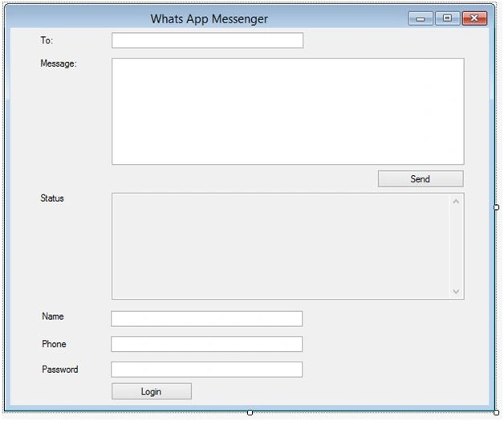Select the Name input field
This screenshot has width=504, height=421.
pyautogui.click(x=207, y=319)
